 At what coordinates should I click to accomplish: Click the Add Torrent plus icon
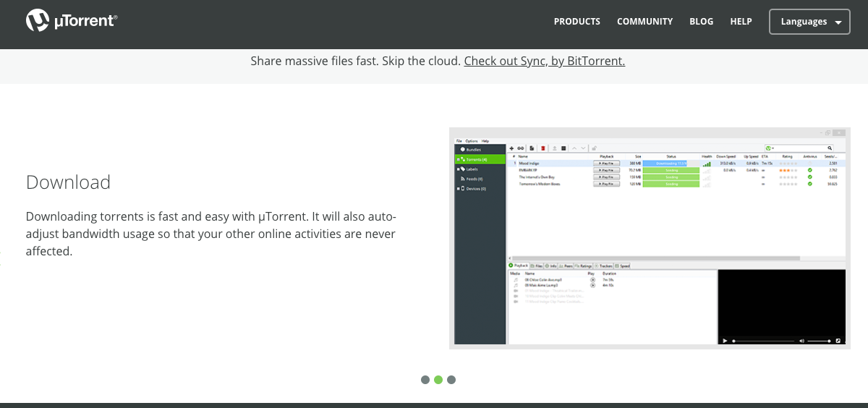pyautogui.click(x=512, y=148)
